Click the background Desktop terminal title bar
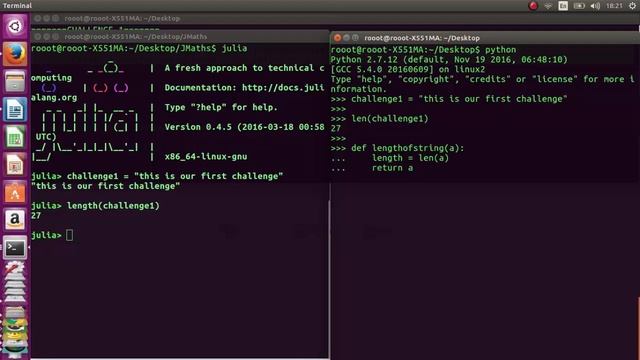640x360 pixels. tap(335, 18)
